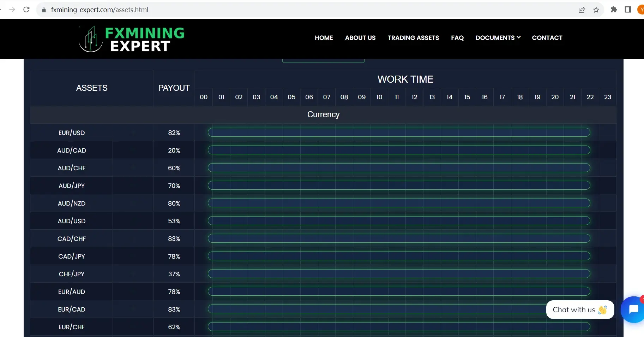Open the HOME menu item
This screenshot has height=337, width=644.
coord(324,38)
